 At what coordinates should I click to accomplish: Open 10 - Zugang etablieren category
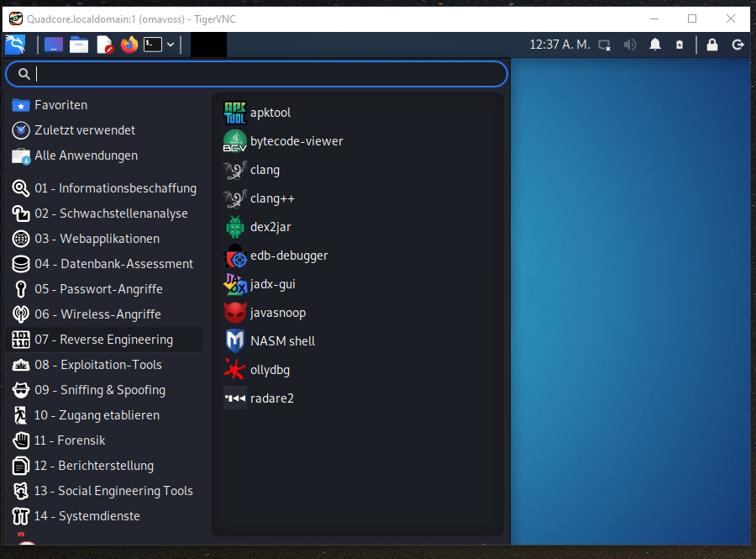105,415
